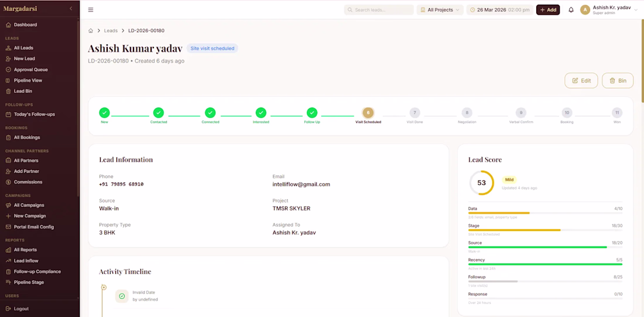Move this lead to Bin
Viewport: 644px width, 317px height.
point(618,80)
